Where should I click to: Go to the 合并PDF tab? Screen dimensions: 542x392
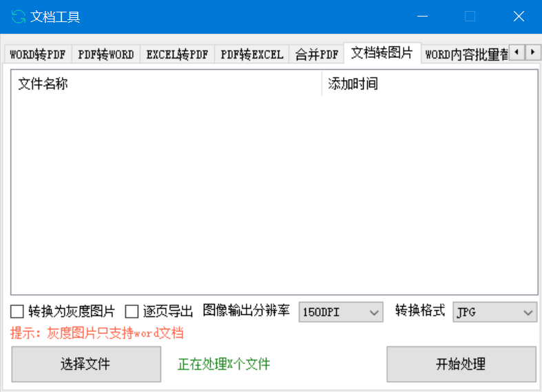pyautogui.click(x=317, y=54)
